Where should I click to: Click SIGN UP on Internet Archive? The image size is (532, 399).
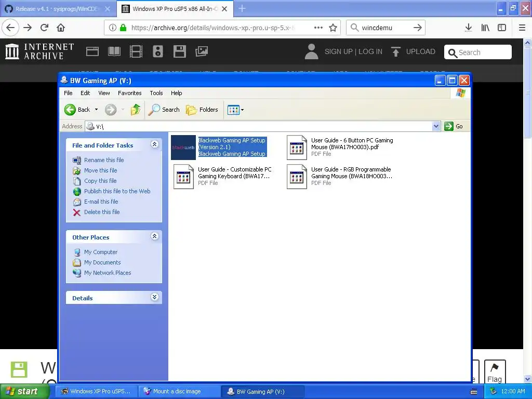pos(338,51)
